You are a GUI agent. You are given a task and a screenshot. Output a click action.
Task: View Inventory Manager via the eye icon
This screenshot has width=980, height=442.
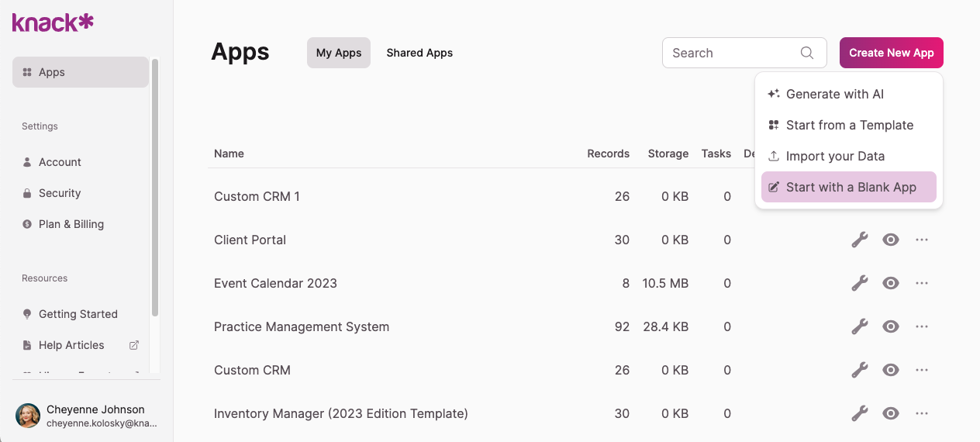tap(891, 413)
